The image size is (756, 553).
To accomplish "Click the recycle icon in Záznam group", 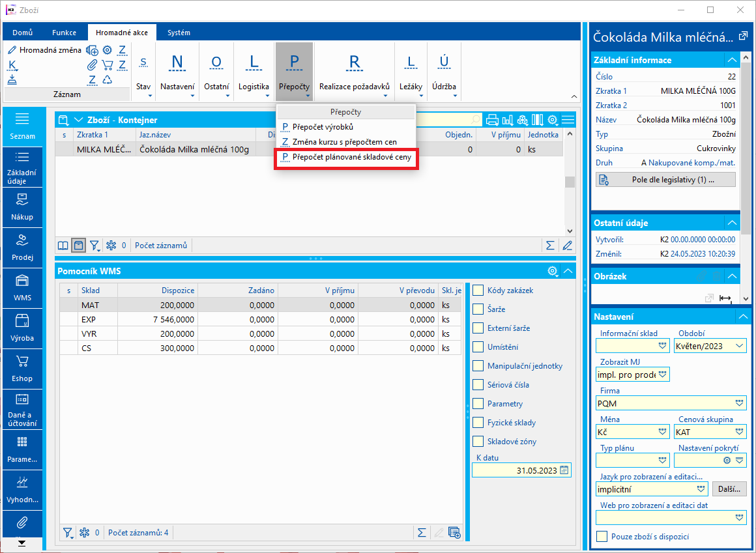I will point(107,79).
